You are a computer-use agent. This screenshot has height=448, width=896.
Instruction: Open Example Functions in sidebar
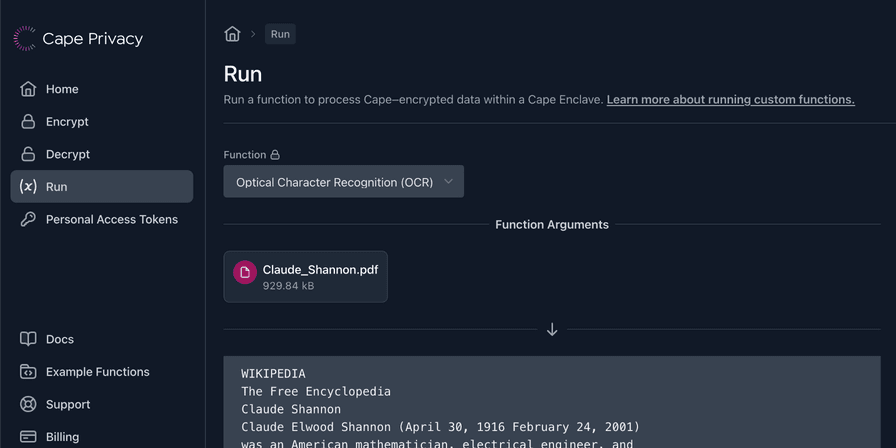pos(102,371)
